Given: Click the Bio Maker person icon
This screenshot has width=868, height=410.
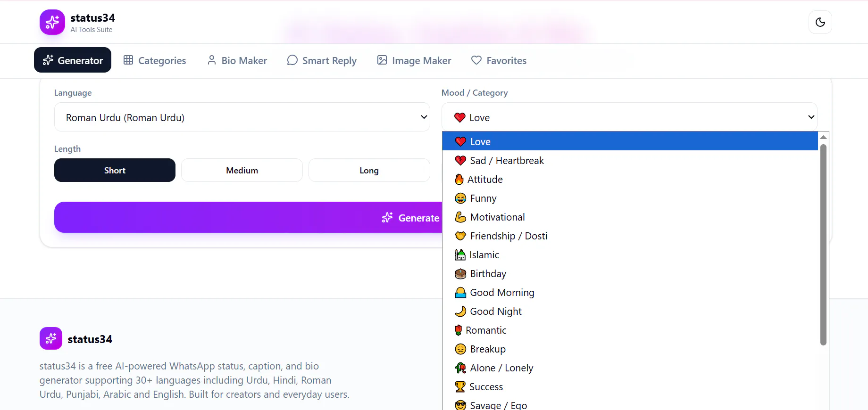Looking at the screenshot, I should pyautogui.click(x=212, y=60).
